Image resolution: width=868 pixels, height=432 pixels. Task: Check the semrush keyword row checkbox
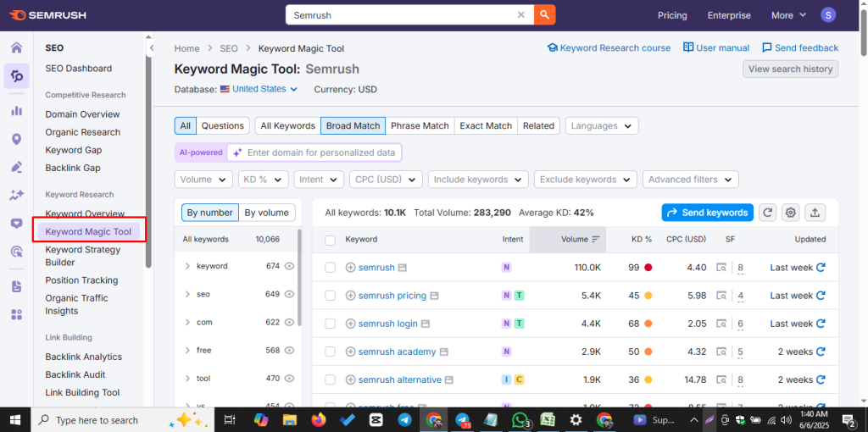(330, 268)
